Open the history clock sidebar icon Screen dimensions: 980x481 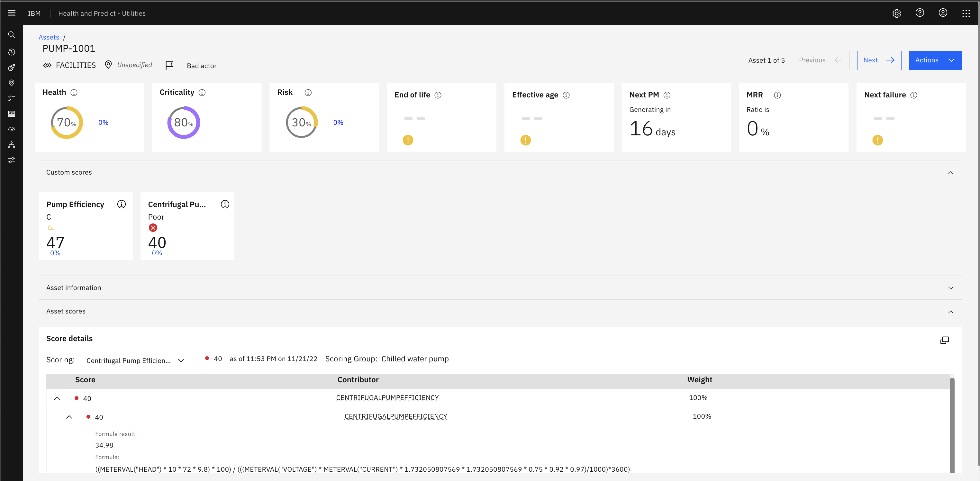click(x=11, y=52)
